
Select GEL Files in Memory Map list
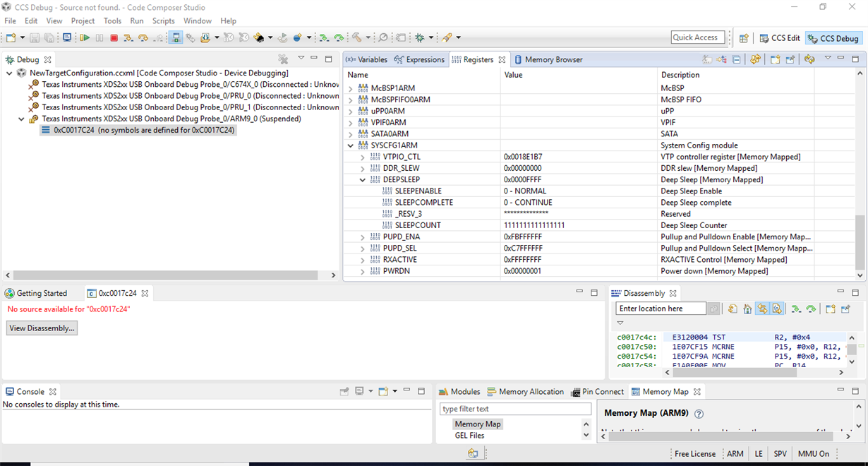pos(469,436)
